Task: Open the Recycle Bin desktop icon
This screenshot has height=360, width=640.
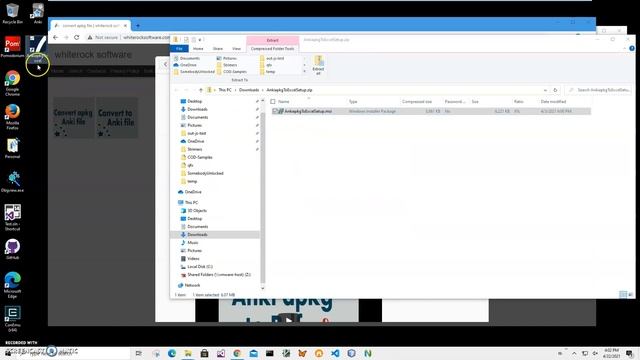Action: [12, 13]
